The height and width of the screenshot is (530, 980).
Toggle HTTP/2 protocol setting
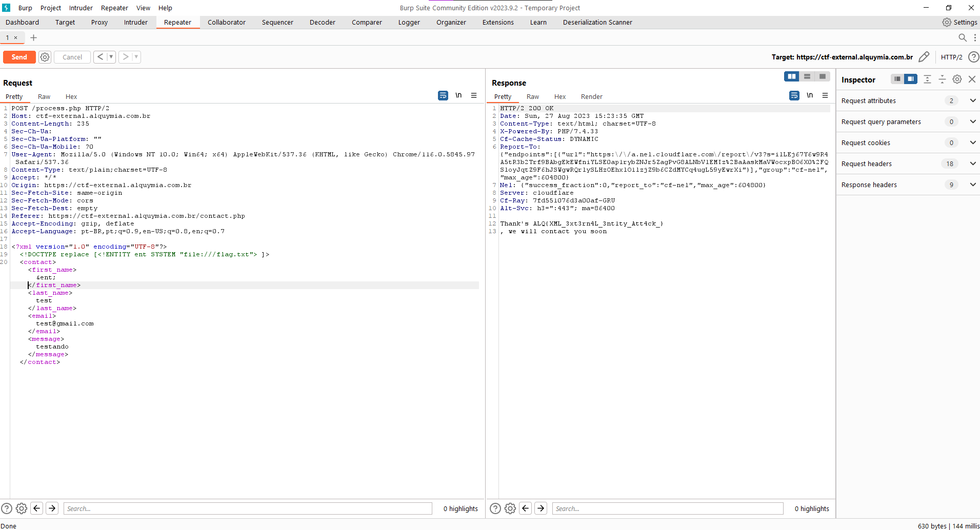(x=951, y=57)
